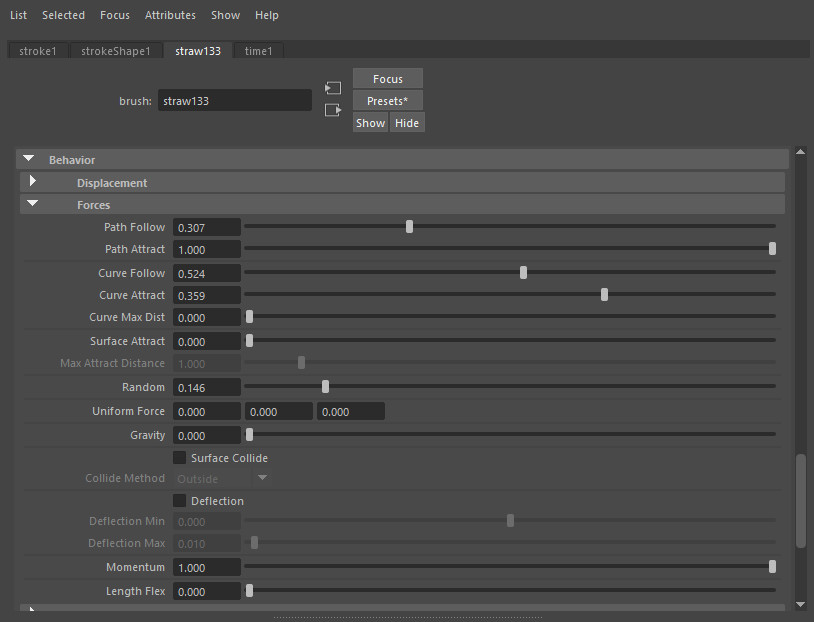Select the time1 tab

point(258,51)
